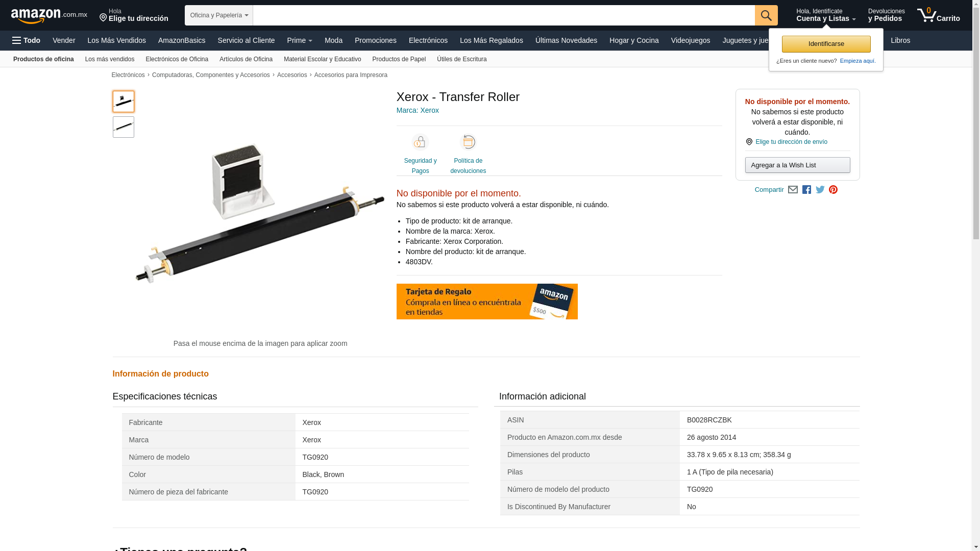The height and width of the screenshot is (551, 980).
Task: Expand the Oficina y Papelería search category dropdown
Action: pos(219,15)
